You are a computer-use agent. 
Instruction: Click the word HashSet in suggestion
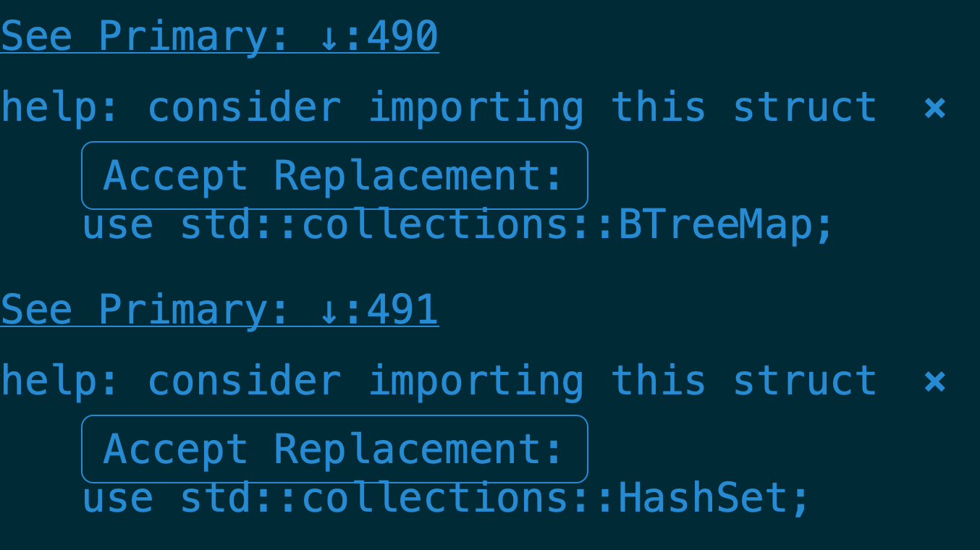click(703, 499)
